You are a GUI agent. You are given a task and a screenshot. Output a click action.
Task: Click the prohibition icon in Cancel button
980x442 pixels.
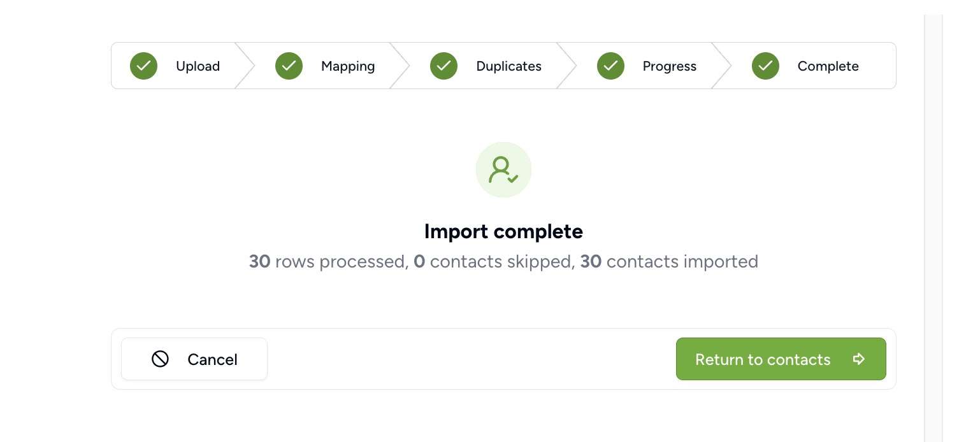pos(160,359)
